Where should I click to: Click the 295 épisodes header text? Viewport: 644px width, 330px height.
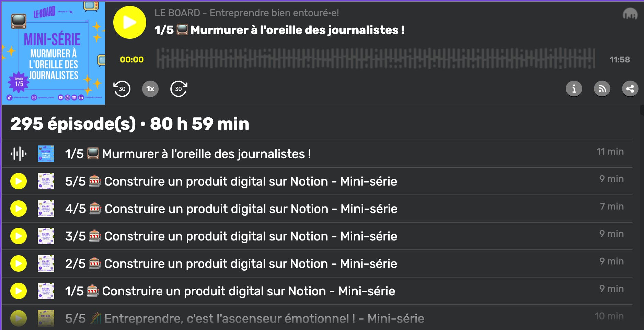(130, 124)
